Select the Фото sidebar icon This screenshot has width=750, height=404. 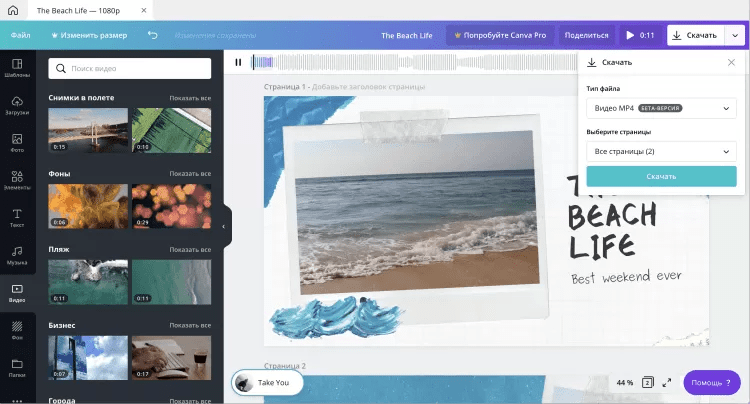(17, 144)
